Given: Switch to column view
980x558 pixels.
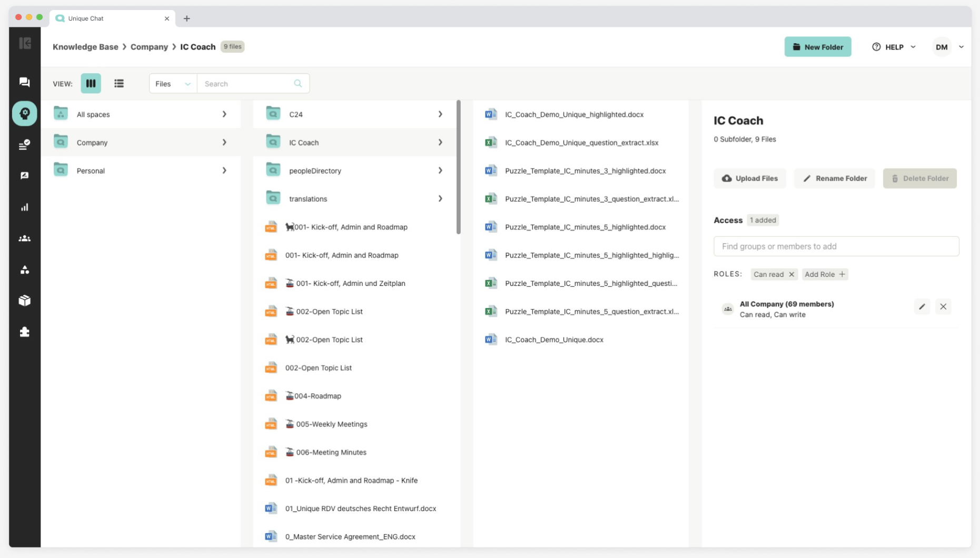Looking at the screenshot, I should coord(91,84).
